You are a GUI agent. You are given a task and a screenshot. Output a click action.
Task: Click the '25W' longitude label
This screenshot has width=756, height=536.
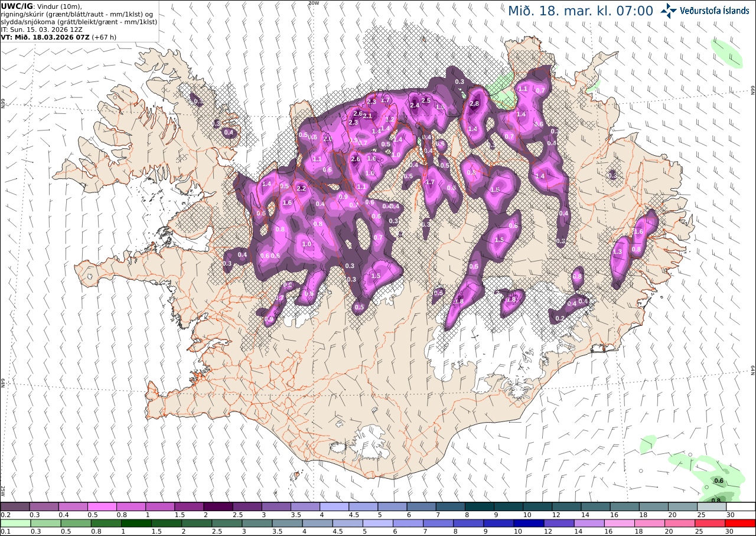click(x=3, y=491)
